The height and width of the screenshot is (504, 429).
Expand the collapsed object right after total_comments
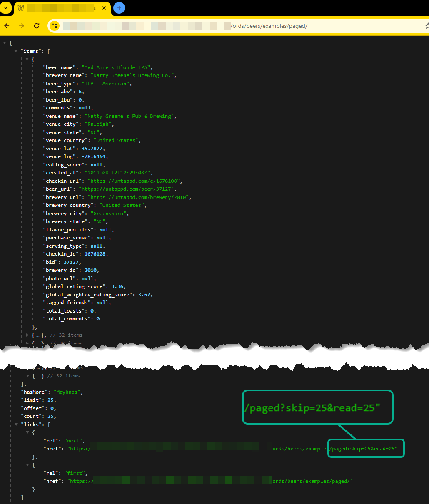[x=27, y=335]
